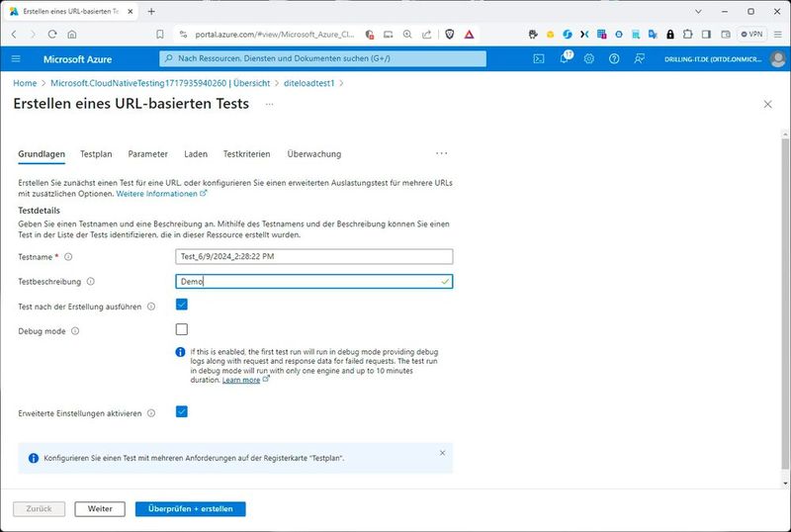Bookmark this page
The height and width of the screenshot is (532, 791).
[160, 35]
